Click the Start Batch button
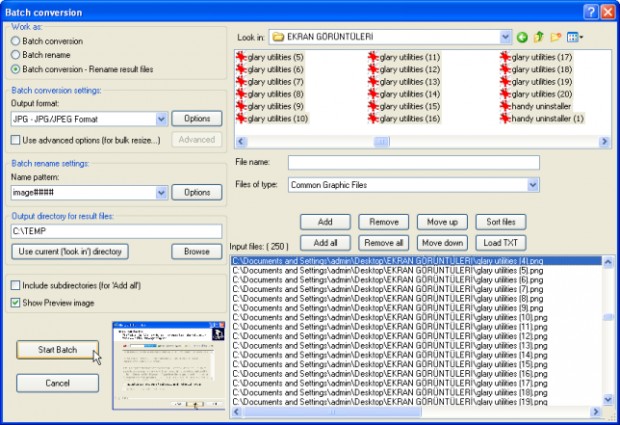620x425 pixels. pos(57,350)
